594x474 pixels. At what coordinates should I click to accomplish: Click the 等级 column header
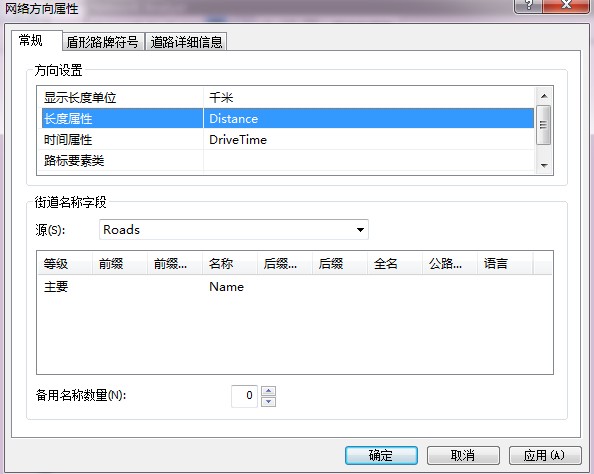[x=65, y=263]
